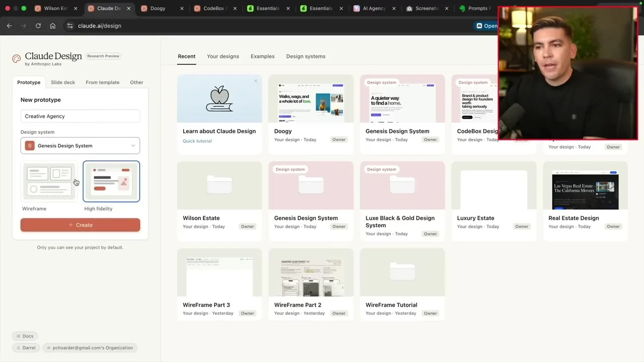
Task: Click the Owner badge on Wilson Estate card
Action: pyautogui.click(x=248, y=227)
